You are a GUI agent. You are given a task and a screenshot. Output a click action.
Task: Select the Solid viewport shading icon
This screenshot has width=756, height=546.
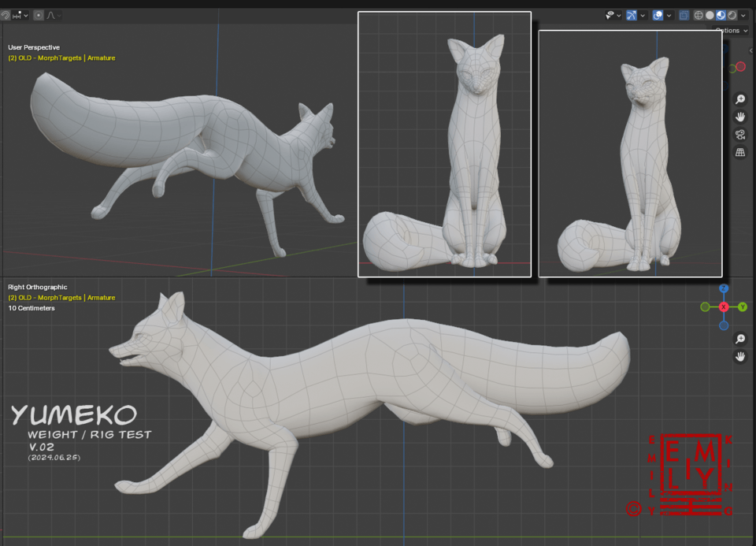pyautogui.click(x=711, y=15)
